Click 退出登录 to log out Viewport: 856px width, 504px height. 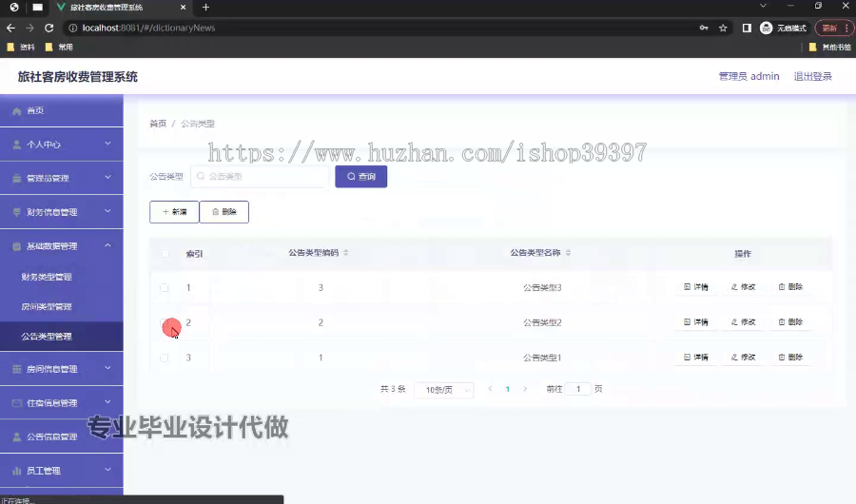[x=812, y=76]
